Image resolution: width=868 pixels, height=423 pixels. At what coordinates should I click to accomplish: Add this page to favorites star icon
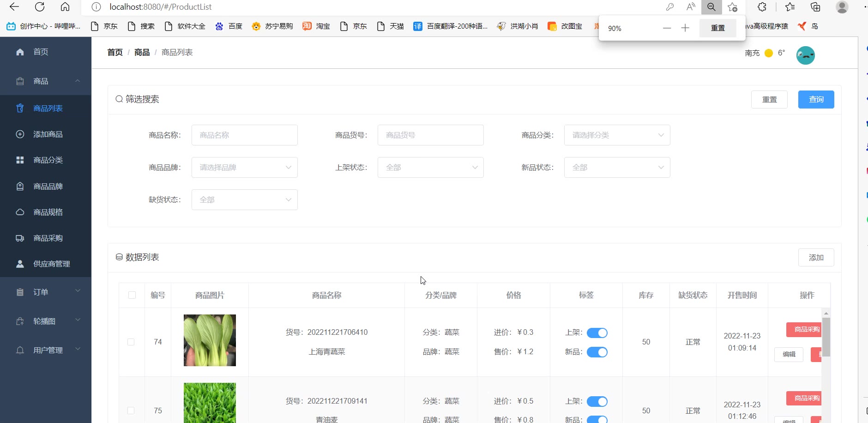(x=733, y=7)
